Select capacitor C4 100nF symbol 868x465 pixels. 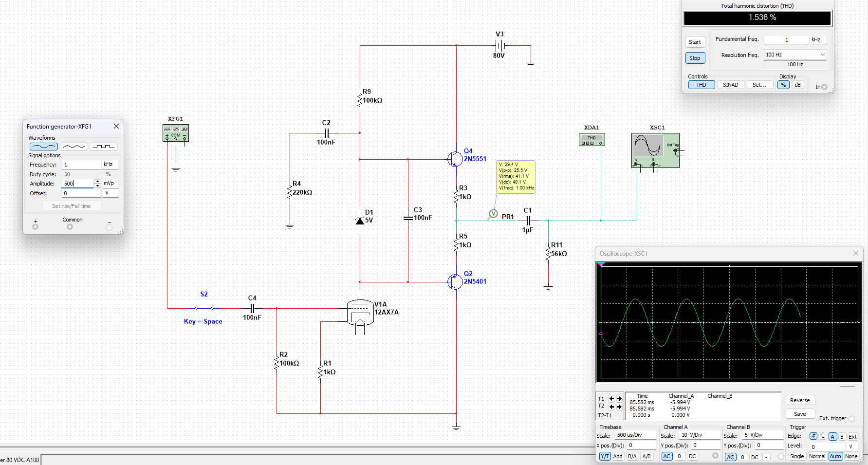(x=252, y=308)
